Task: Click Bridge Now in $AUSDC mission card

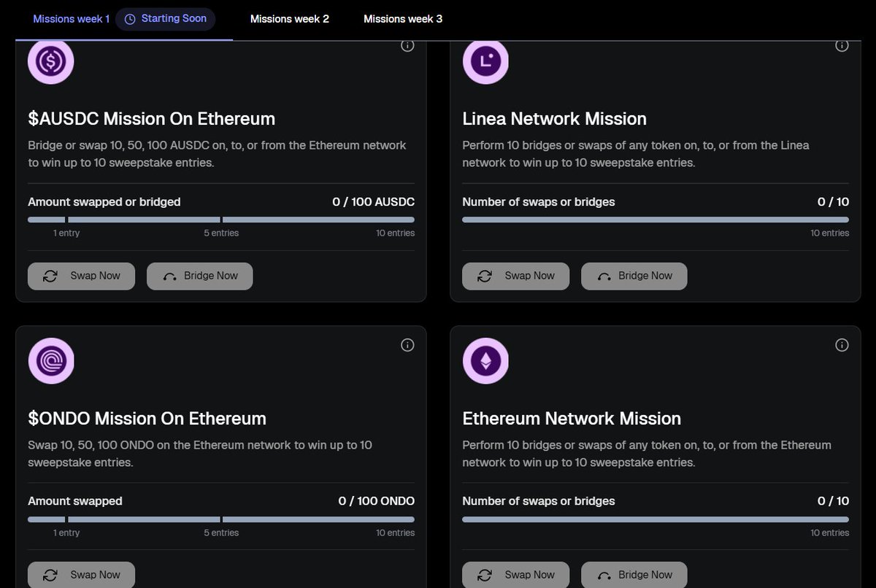Action: click(199, 276)
